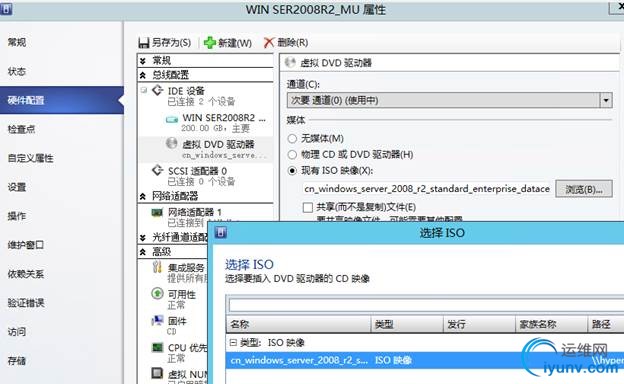Screen dimensions: 624x384
Task: Collapse the 高级 section
Action: pos(143,251)
